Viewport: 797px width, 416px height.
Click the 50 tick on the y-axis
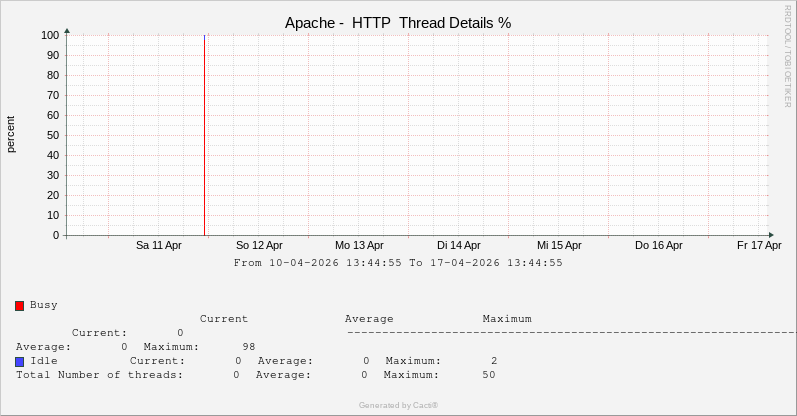click(53, 135)
